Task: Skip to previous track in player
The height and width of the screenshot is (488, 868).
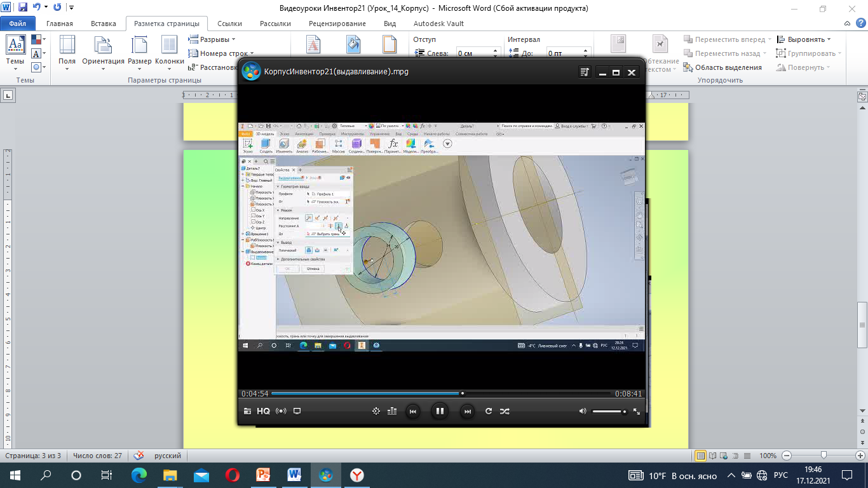Action: (x=412, y=411)
